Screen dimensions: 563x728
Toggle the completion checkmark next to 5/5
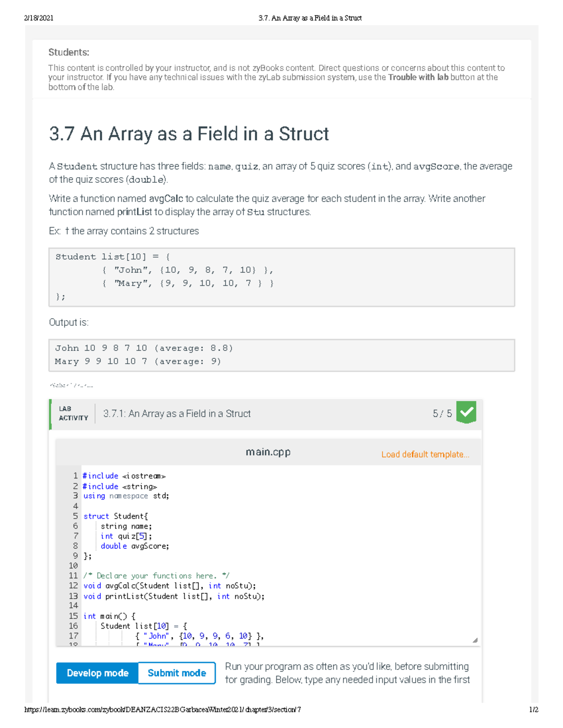(x=466, y=413)
